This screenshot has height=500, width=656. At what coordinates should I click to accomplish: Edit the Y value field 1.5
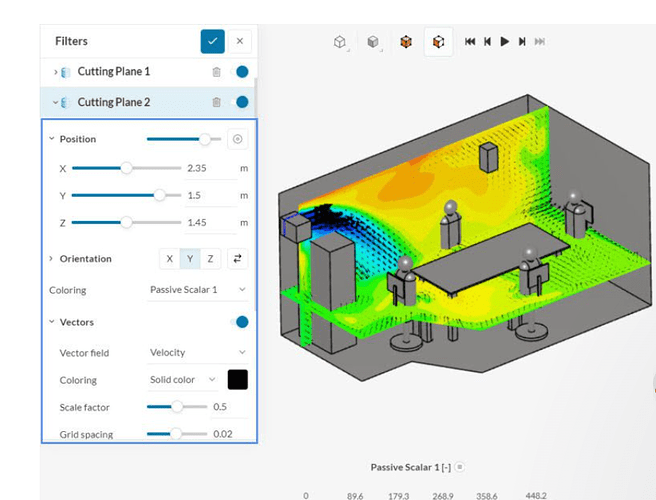[x=211, y=195]
